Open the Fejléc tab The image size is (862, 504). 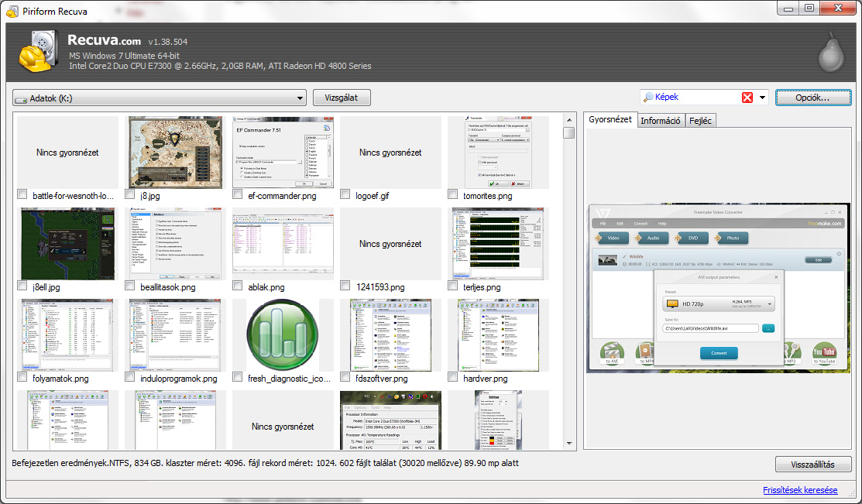700,120
